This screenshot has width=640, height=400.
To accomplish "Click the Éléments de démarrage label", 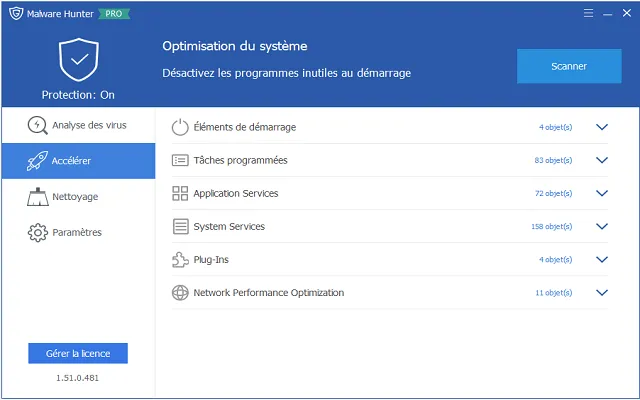I will [x=245, y=127].
